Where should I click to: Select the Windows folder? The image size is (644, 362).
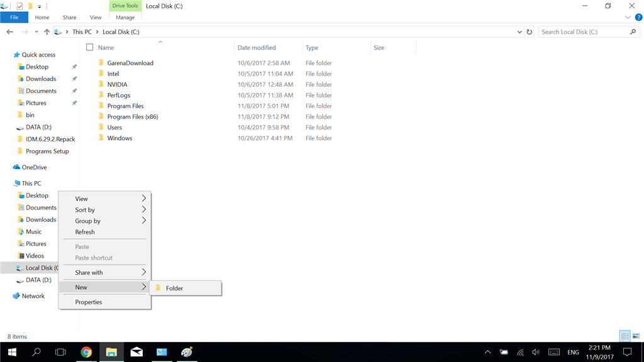coord(119,138)
